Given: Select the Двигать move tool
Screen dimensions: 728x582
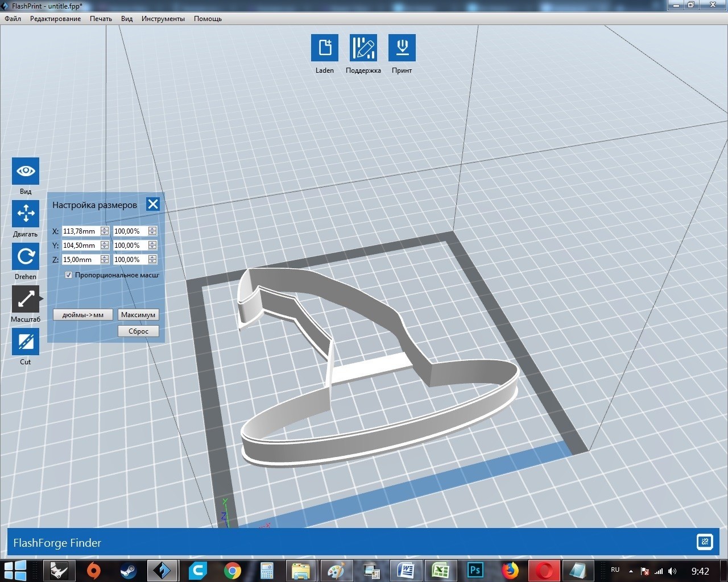Looking at the screenshot, I should (26, 214).
